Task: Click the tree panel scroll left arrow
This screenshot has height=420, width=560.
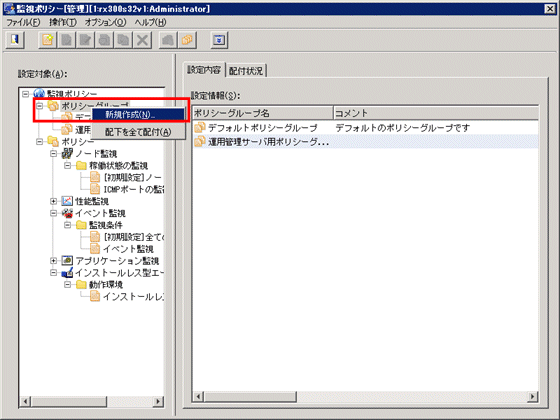Action: (x=25, y=401)
